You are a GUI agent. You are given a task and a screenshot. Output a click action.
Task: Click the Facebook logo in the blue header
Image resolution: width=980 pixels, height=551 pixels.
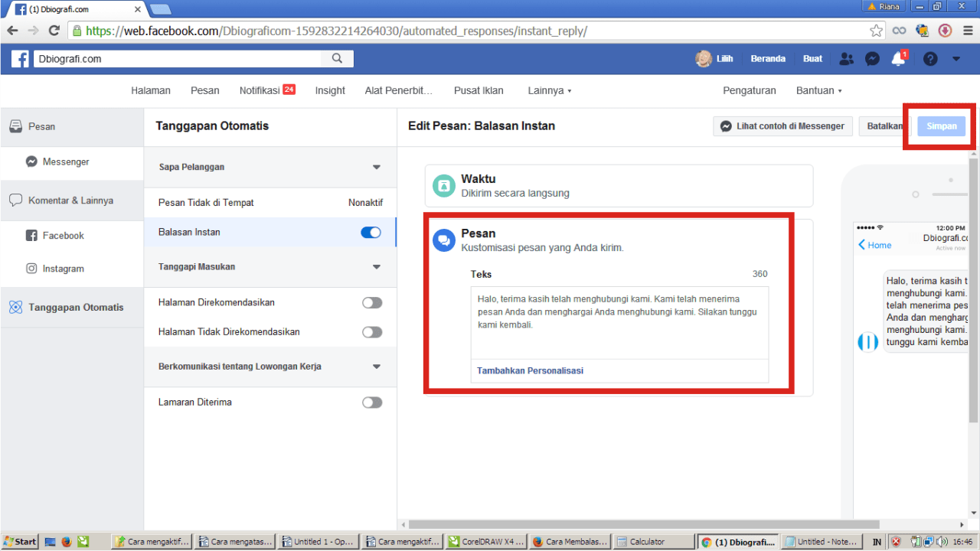(x=21, y=59)
